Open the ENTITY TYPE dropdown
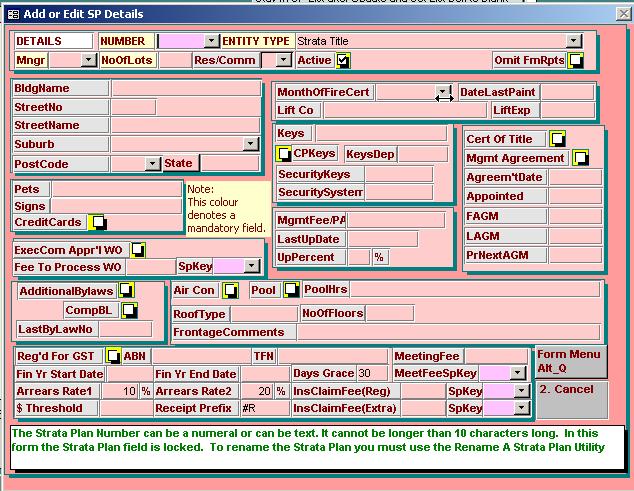634x491 pixels. [573, 41]
